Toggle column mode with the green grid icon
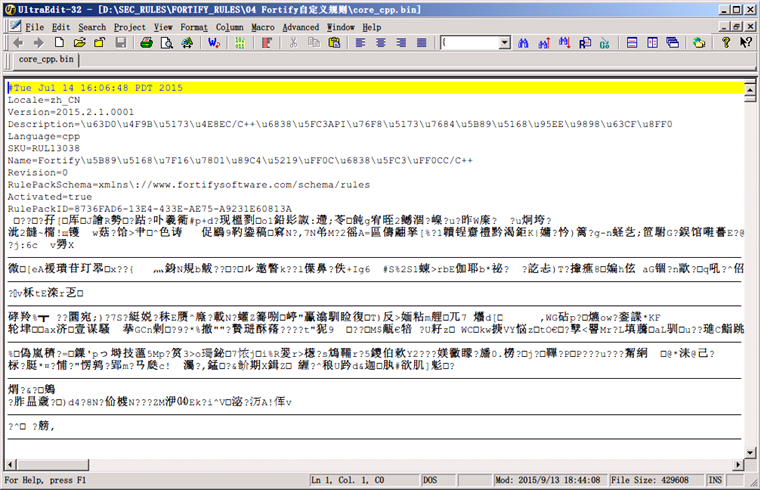The image size is (760, 490). coord(239,43)
